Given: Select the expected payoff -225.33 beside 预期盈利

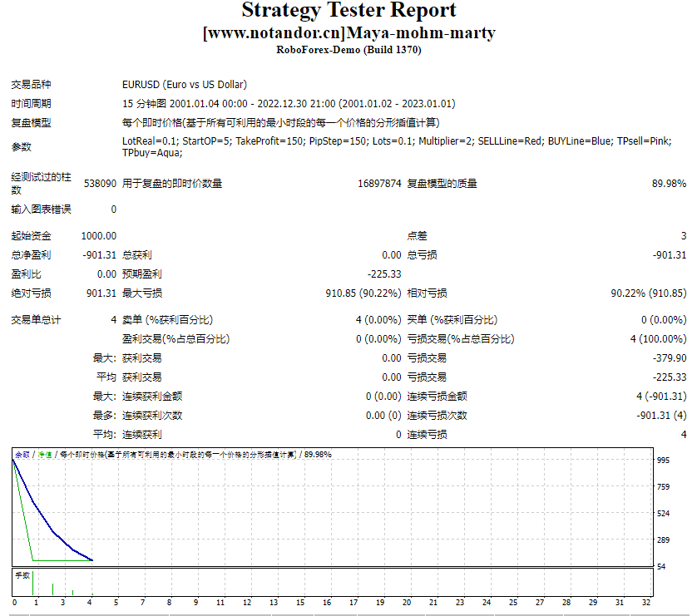Looking at the screenshot, I should tap(384, 274).
